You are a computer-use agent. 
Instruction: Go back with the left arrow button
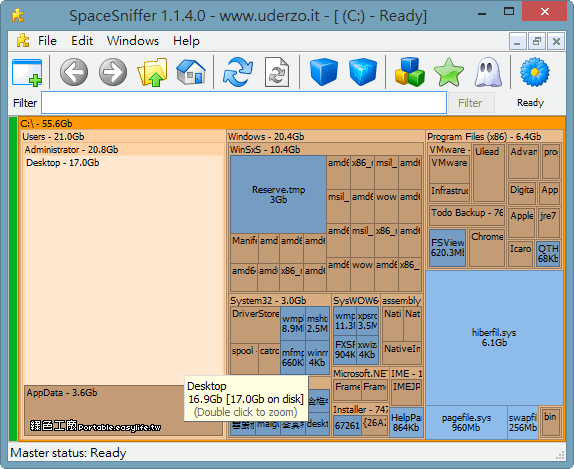click(x=74, y=72)
